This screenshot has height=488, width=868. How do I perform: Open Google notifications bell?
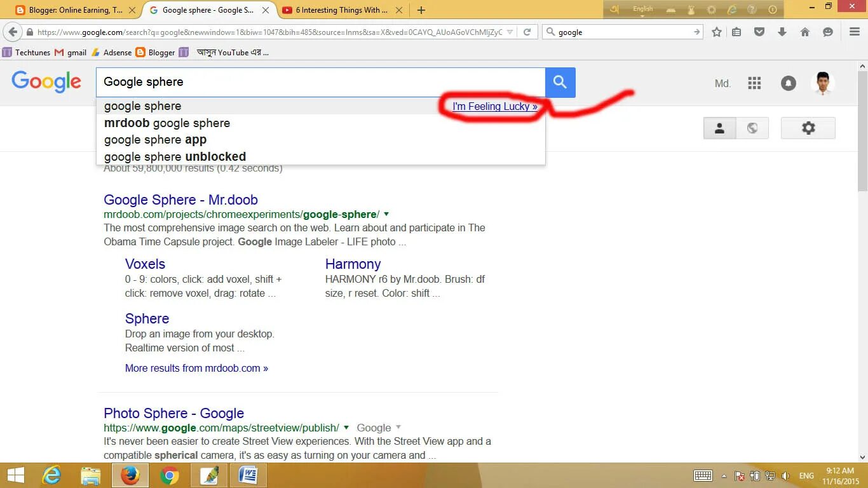[789, 83]
